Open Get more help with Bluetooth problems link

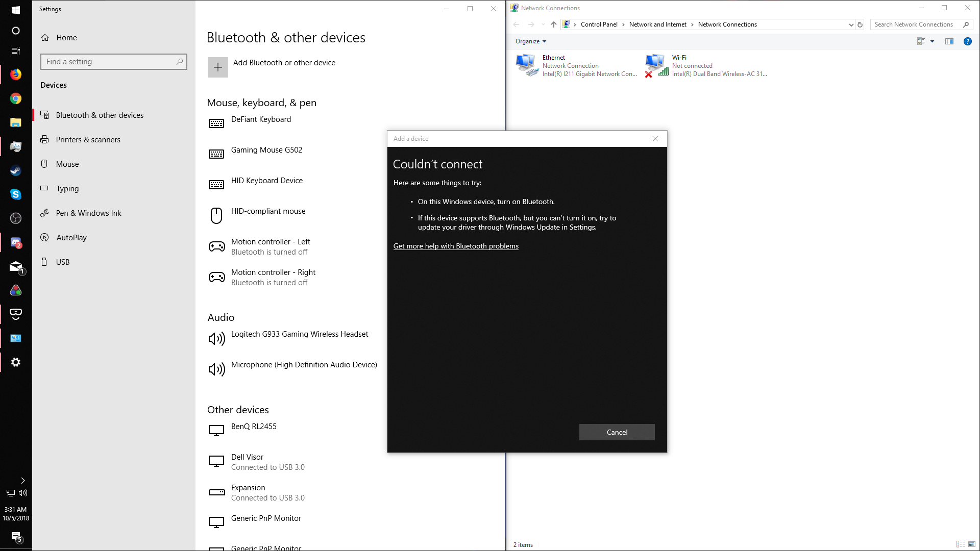(456, 246)
